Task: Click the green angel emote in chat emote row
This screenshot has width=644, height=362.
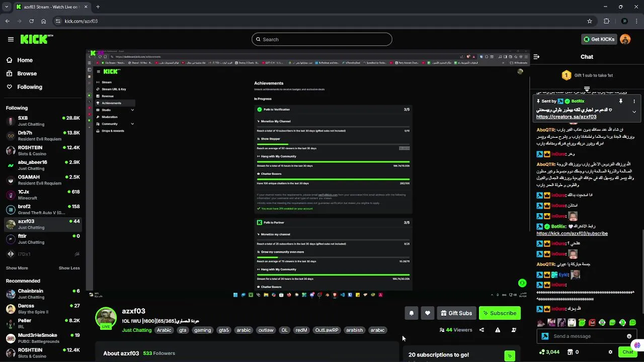Action: click(582, 322)
